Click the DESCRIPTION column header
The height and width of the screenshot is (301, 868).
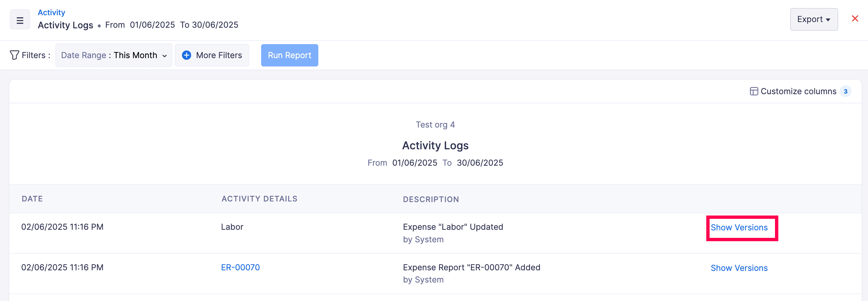tap(431, 199)
